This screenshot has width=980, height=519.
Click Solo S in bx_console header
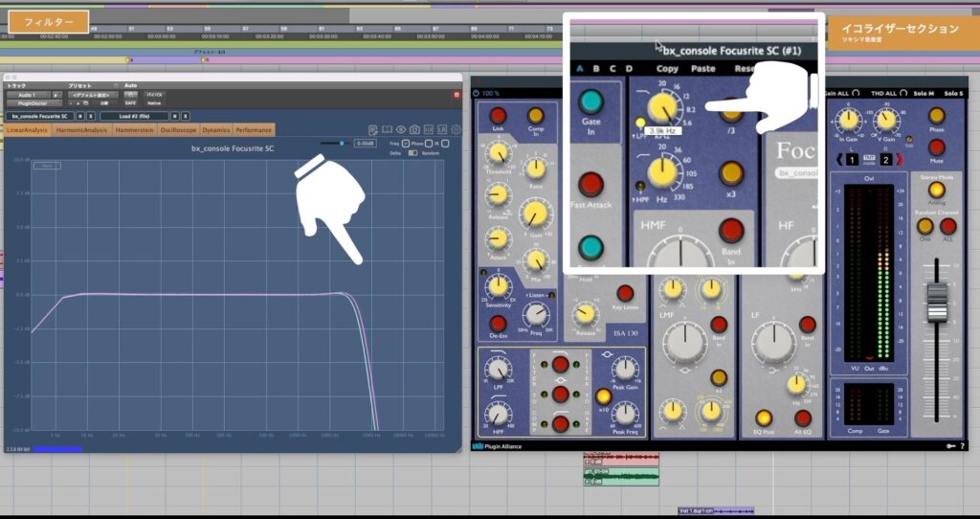954,93
